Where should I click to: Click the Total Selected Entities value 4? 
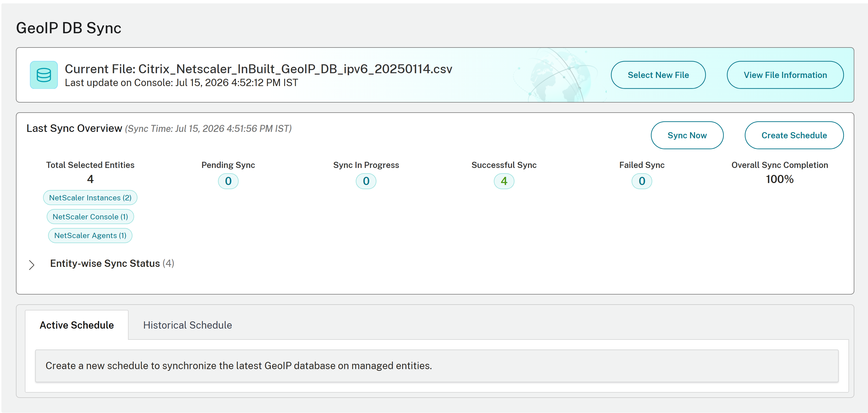(x=90, y=179)
